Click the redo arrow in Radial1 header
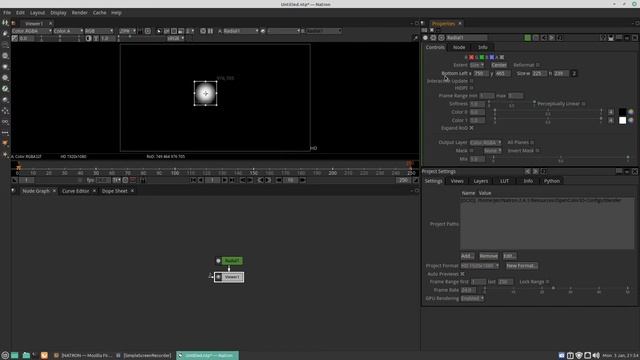Image resolution: width=640 pixels, height=360 pixels. [x=551, y=38]
